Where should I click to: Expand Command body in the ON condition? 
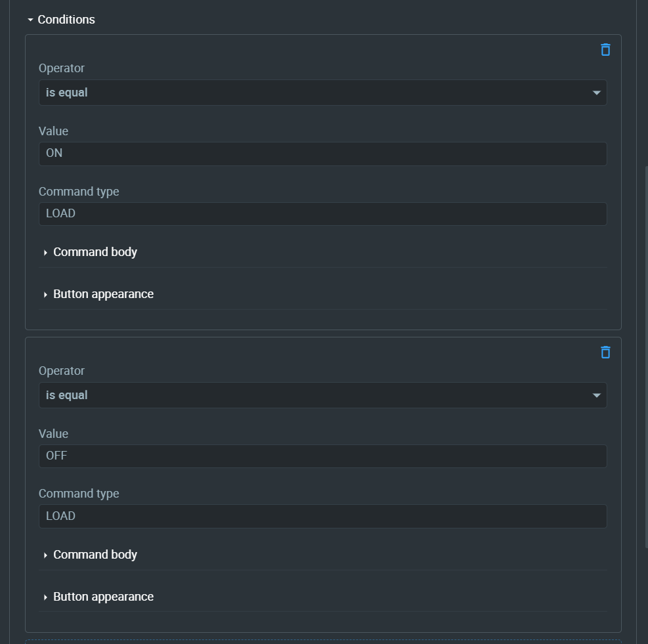[x=95, y=252]
